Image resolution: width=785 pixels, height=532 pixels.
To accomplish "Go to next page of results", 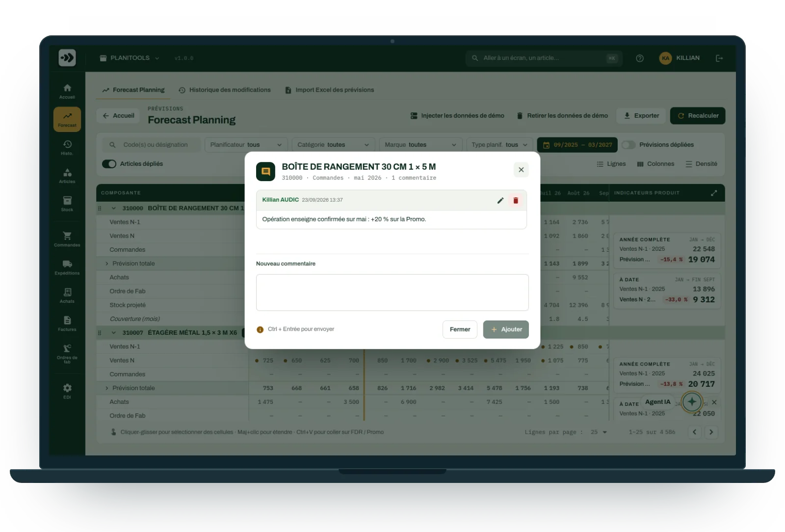I will [x=711, y=432].
